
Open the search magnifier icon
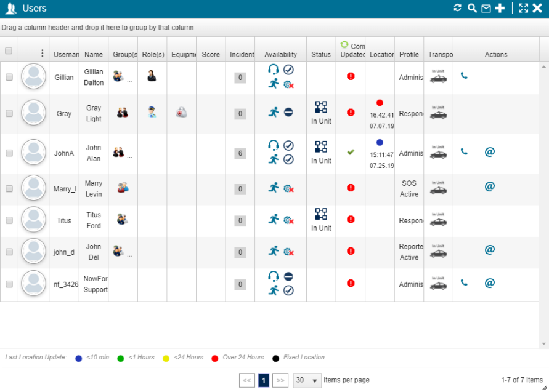point(472,8)
